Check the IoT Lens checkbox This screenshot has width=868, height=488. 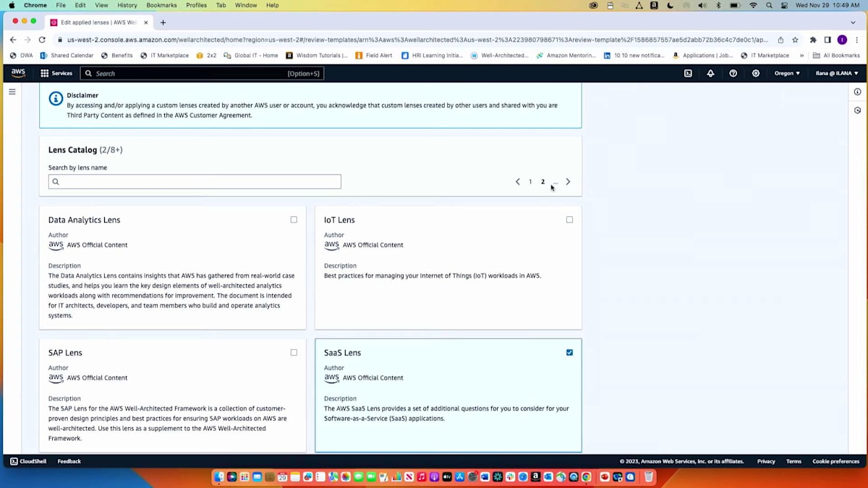click(569, 220)
